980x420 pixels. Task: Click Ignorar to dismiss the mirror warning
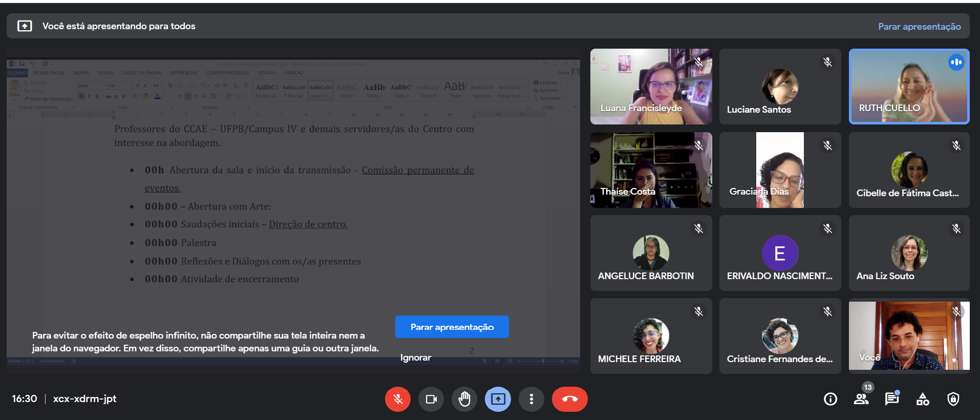[x=415, y=358]
